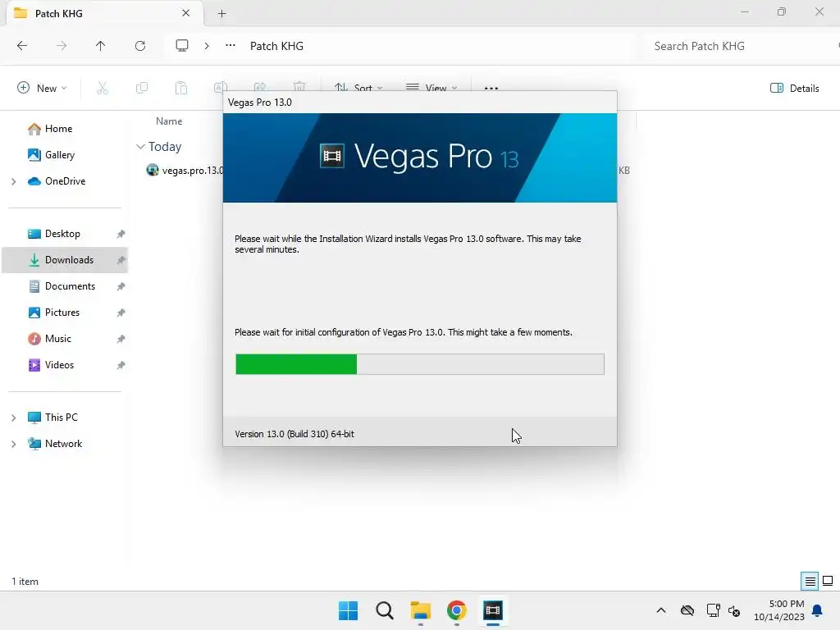Open the Sort dropdown
The height and width of the screenshot is (630, 840).
coord(358,88)
